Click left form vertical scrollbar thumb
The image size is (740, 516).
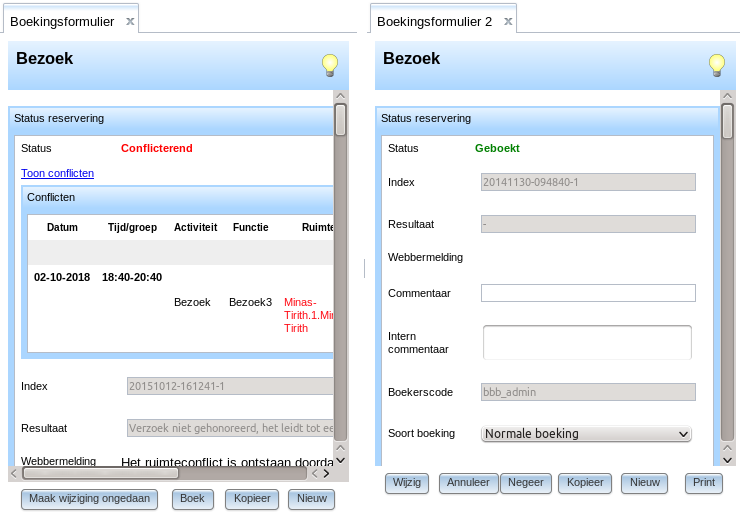point(340,120)
